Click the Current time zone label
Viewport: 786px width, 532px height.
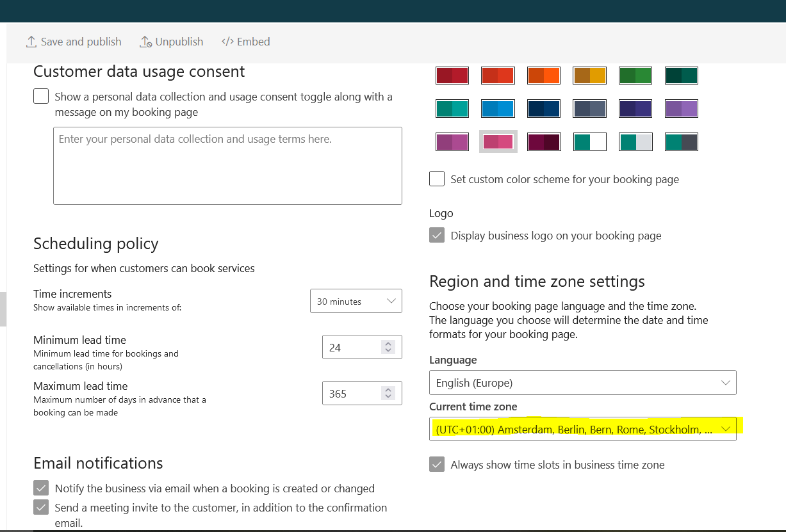[473, 407]
